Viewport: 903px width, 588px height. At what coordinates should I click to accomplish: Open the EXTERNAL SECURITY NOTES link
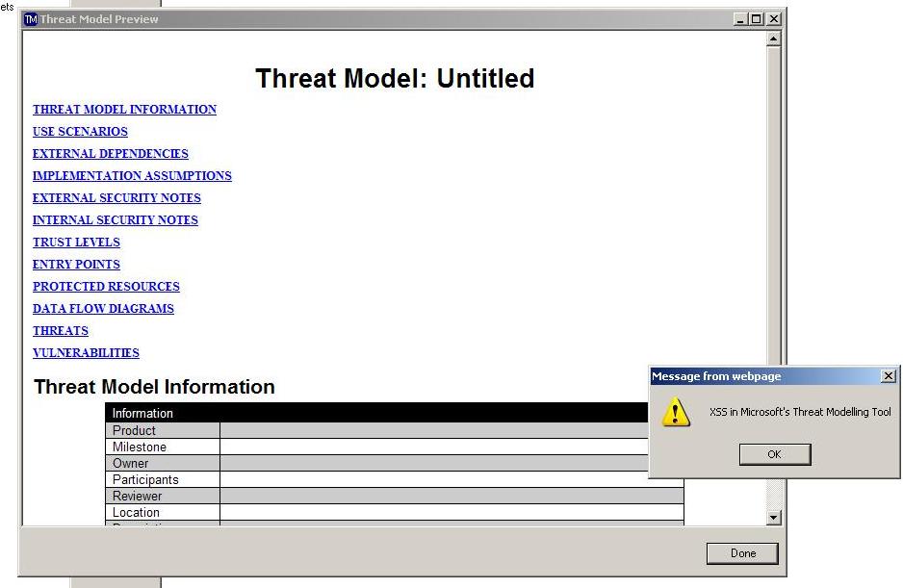pyautogui.click(x=116, y=198)
